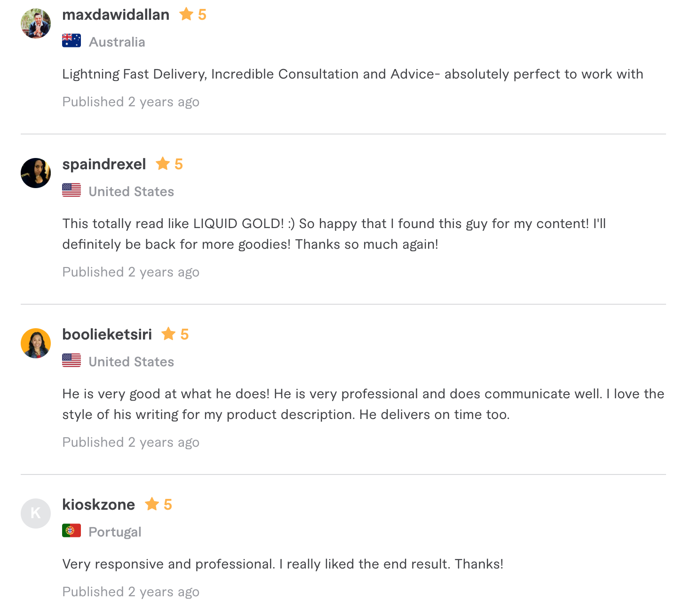The width and height of the screenshot is (683, 616).
Task: Click kioskzone's gray K avatar
Action: pyautogui.click(x=36, y=513)
